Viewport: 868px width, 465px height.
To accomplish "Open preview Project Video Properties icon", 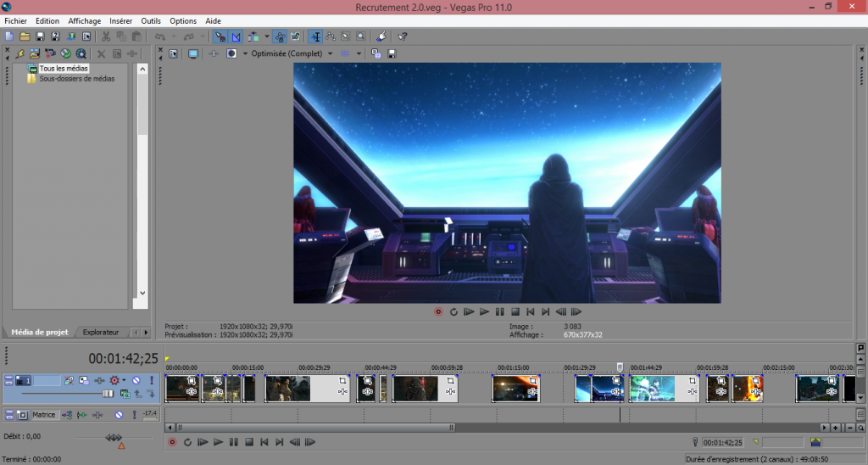I will coord(173,53).
